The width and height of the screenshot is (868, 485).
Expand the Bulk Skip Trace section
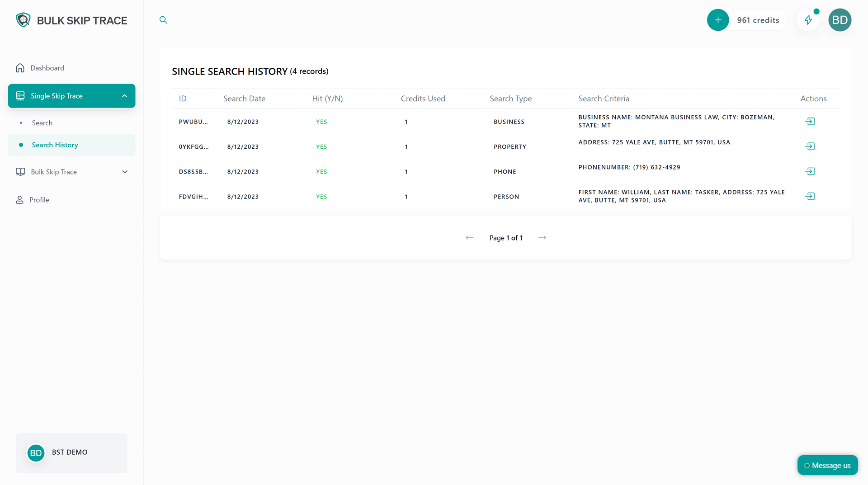pyautogui.click(x=125, y=172)
